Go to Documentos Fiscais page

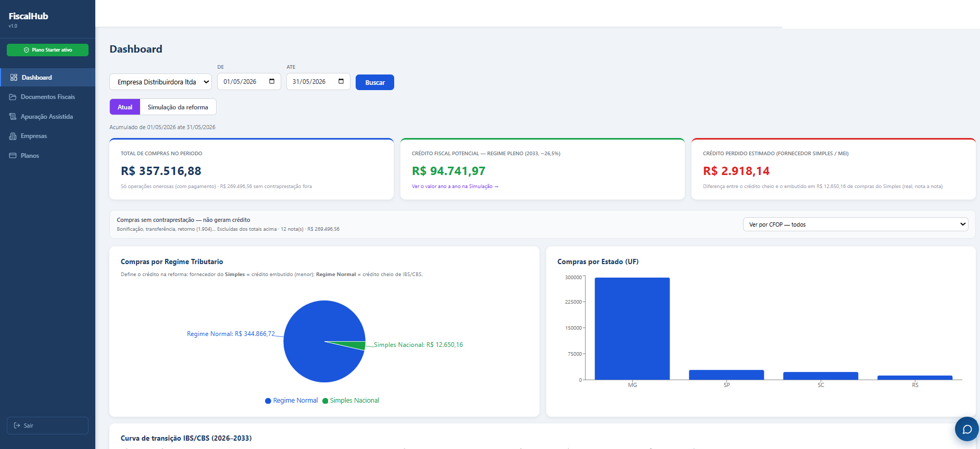coord(48,97)
